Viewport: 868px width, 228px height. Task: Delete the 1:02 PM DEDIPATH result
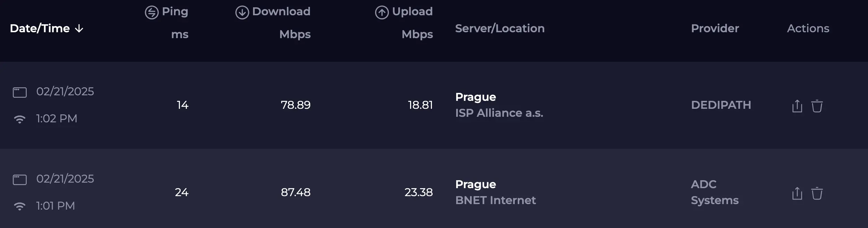(817, 106)
